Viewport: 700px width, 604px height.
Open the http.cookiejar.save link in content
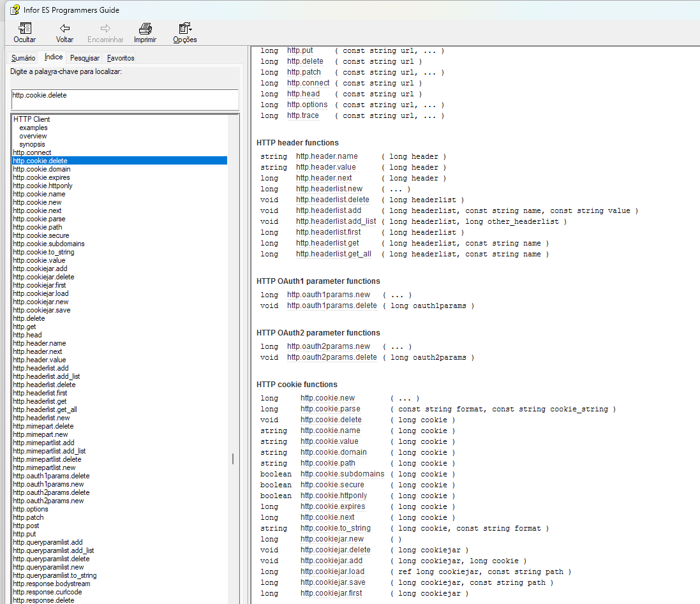pos(333,582)
